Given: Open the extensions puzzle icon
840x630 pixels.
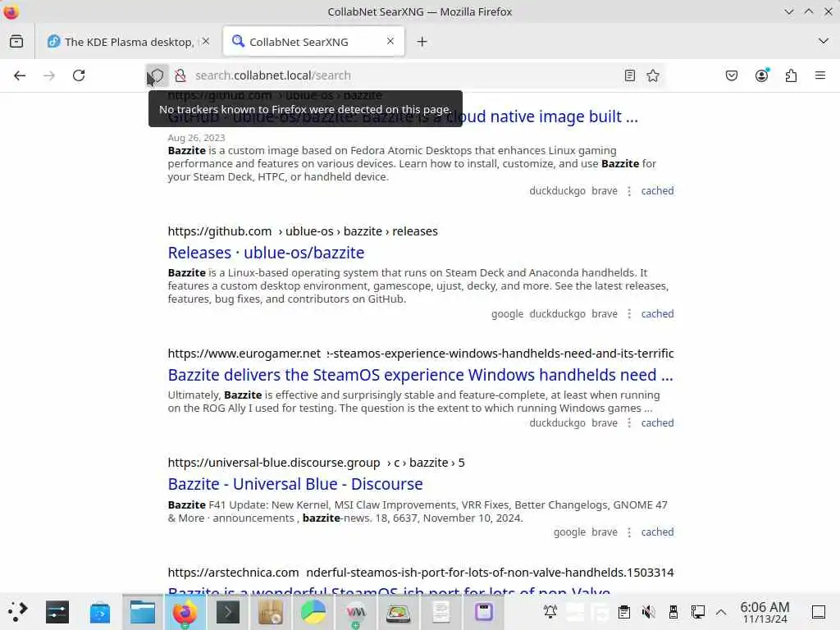Looking at the screenshot, I should click(792, 75).
